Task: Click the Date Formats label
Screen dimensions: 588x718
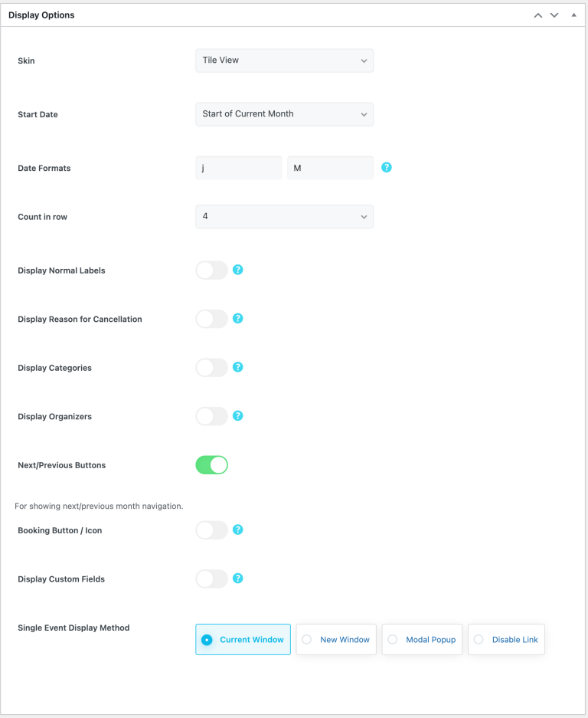Action: (44, 168)
